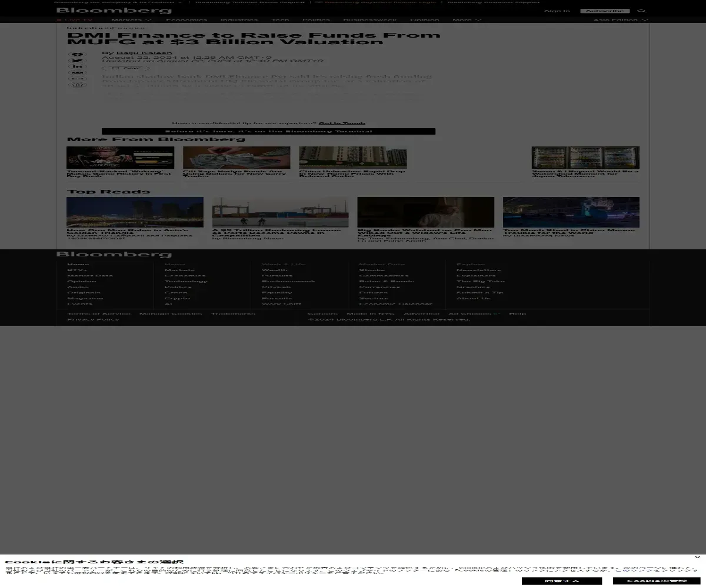Expand the More navigation dropdown
The width and height of the screenshot is (706, 588).
pos(467,20)
